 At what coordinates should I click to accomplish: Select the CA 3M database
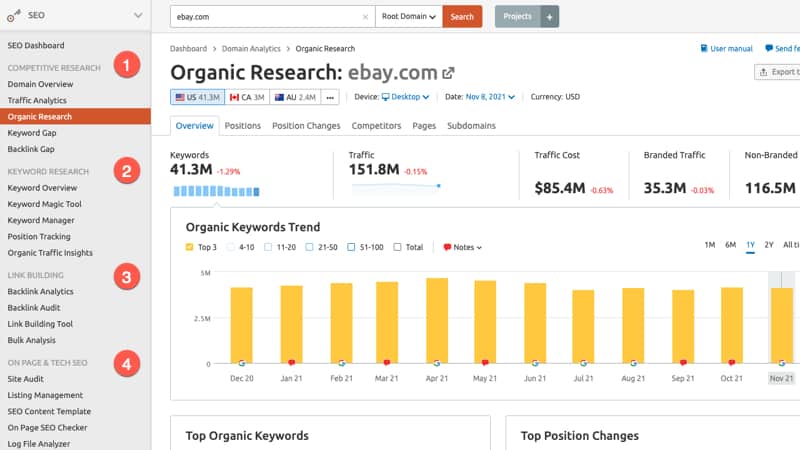click(x=247, y=97)
